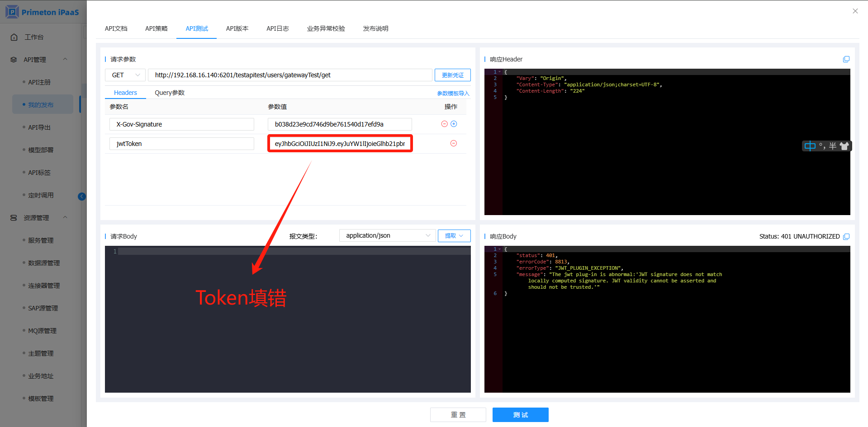Image resolution: width=868 pixels, height=427 pixels.
Task: Collapse the sidebar with blue arrow
Action: (82, 196)
